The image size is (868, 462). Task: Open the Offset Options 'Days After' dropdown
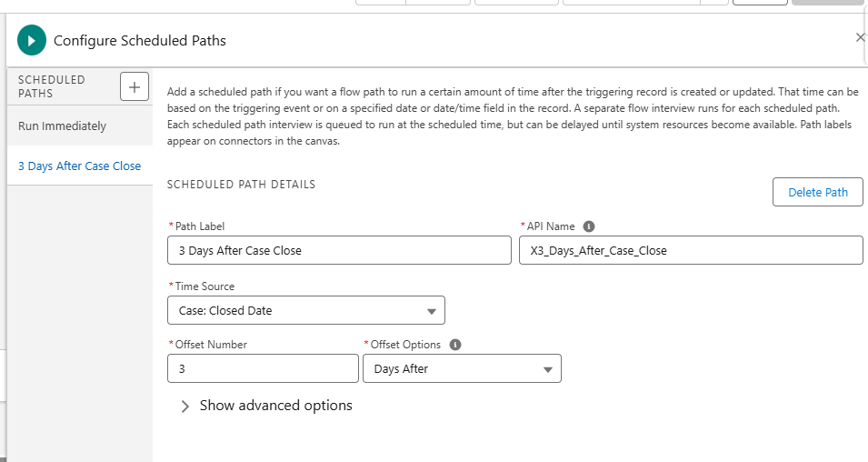coord(462,369)
